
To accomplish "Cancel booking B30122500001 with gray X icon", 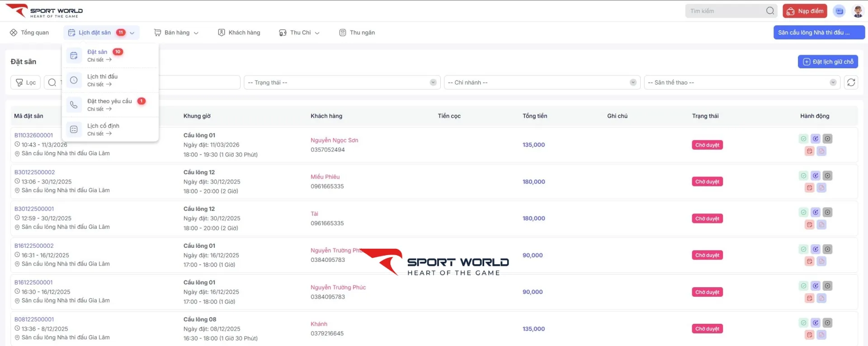I will click(827, 213).
